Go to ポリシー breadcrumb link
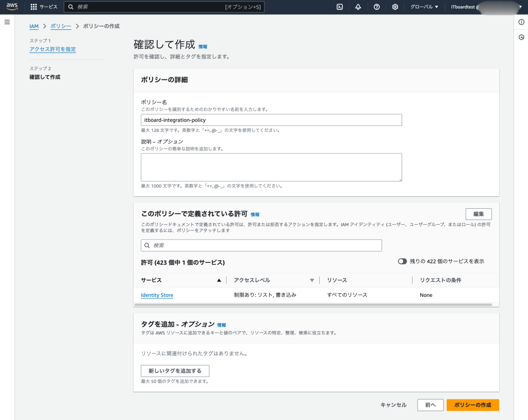This screenshot has height=420, width=528. pos(61,26)
